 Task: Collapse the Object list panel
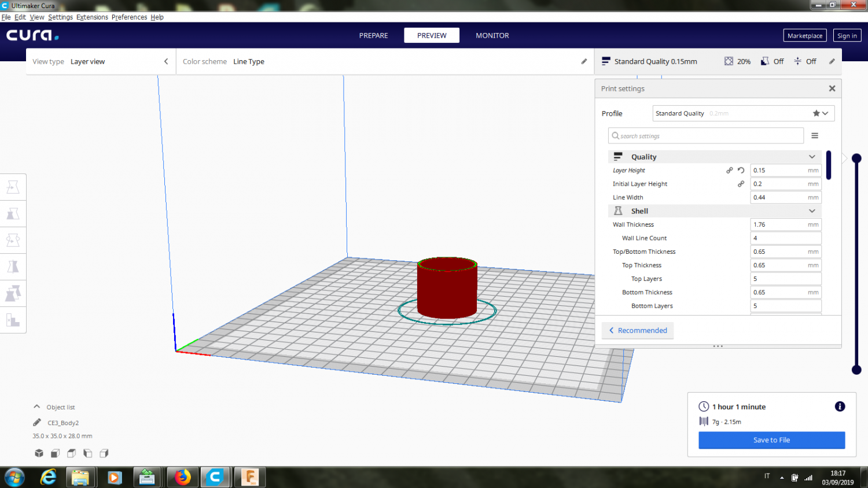pyautogui.click(x=37, y=407)
